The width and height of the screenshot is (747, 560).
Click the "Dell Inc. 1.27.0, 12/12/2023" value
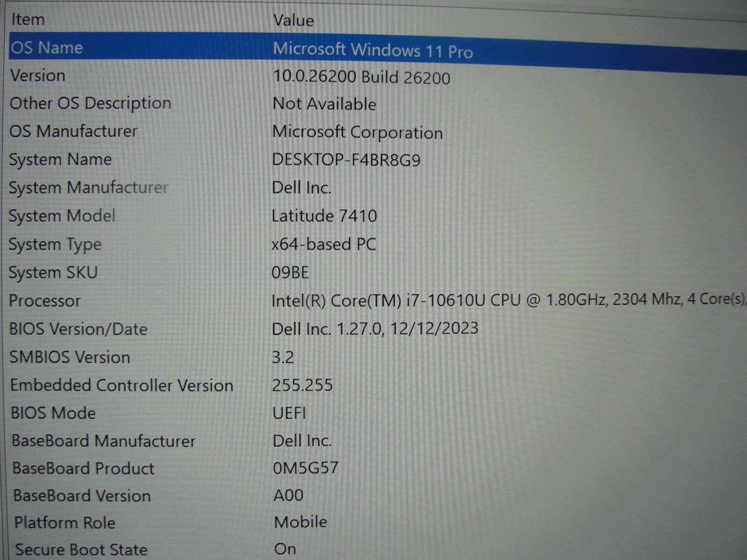(375, 329)
